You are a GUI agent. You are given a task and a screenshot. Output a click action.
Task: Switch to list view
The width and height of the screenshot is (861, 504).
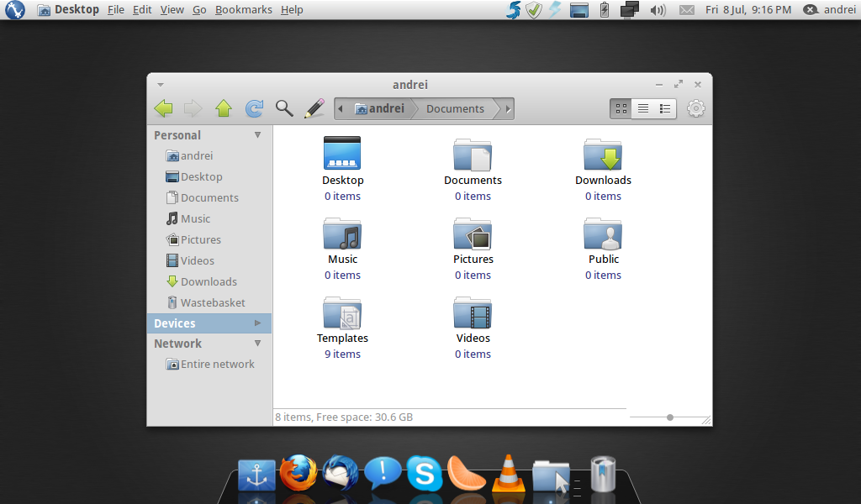coord(643,108)
